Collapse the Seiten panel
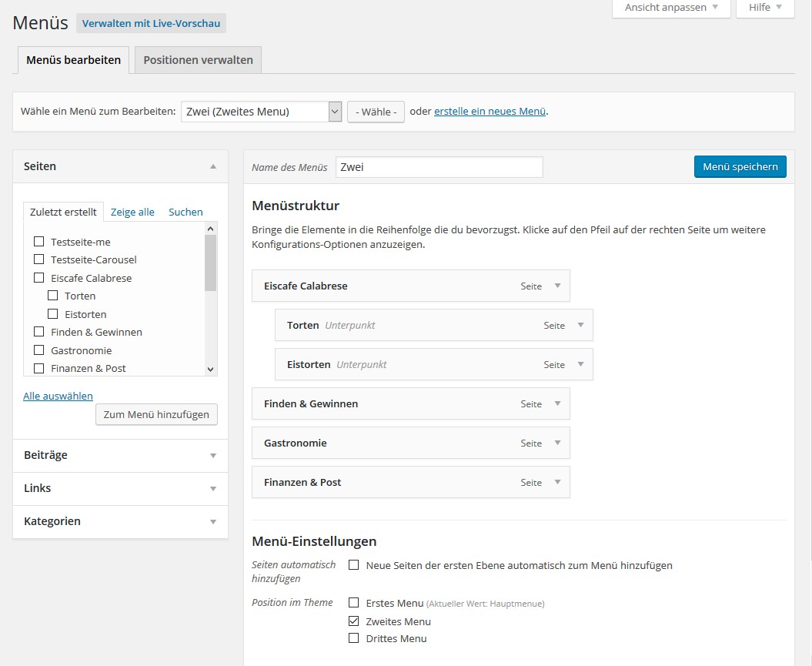Image resolution: width=812 pixels, height=666 pixels. pos(213,166)
